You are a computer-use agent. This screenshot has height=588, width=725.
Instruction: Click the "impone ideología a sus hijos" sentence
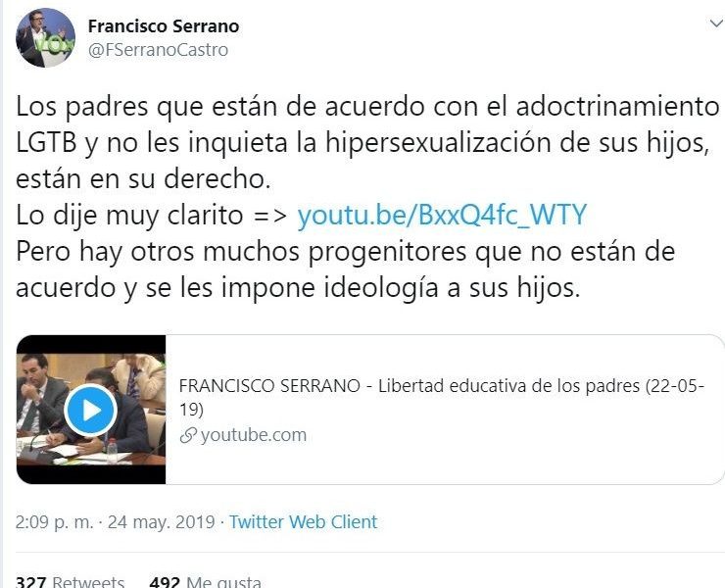tap(401, 288)
